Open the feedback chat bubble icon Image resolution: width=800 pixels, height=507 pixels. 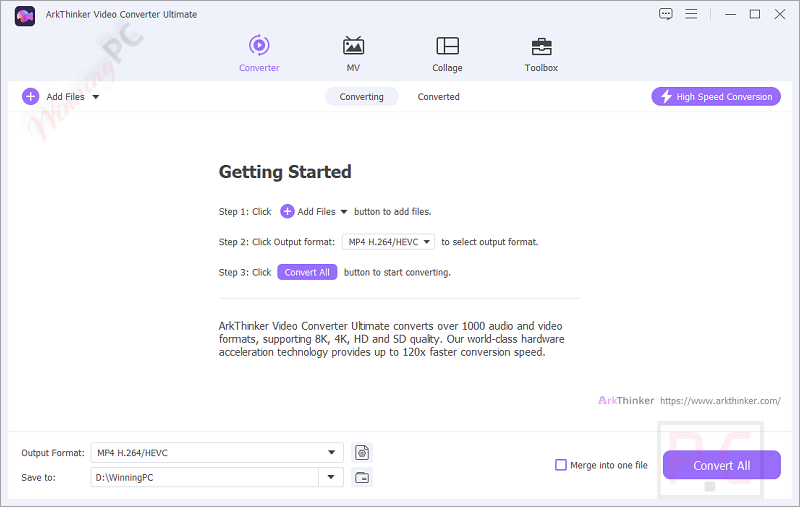point(665,14)
